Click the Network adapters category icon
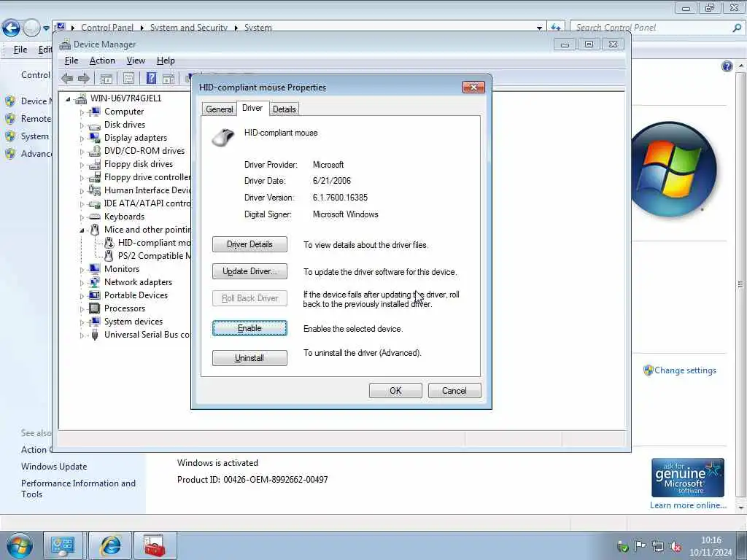 [95, 282]
